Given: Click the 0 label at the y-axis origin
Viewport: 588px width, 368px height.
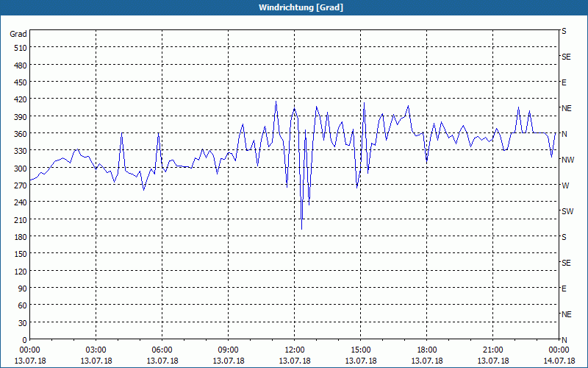Looking at the screenshot, I should pyautogui.click(x=25, y=340).
